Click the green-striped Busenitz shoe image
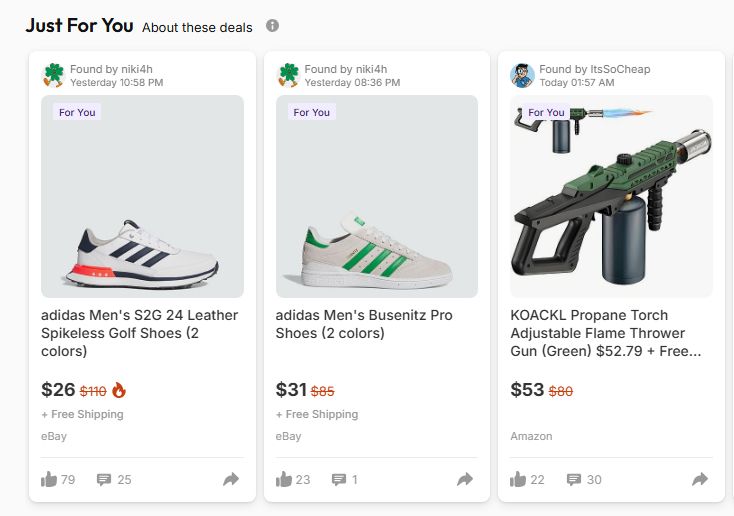The width and height of the screenshot is (734, 516). 377,196
